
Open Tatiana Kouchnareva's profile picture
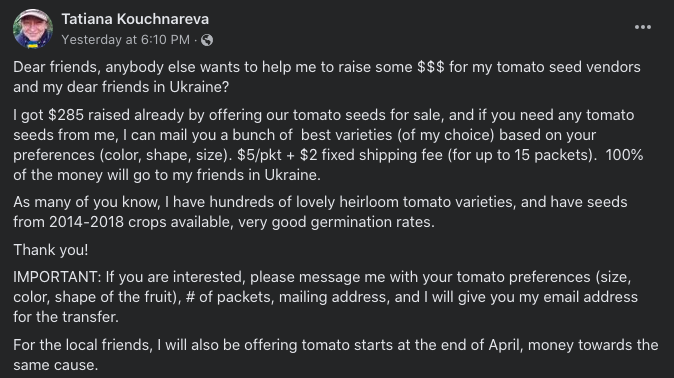pos(33,29)
